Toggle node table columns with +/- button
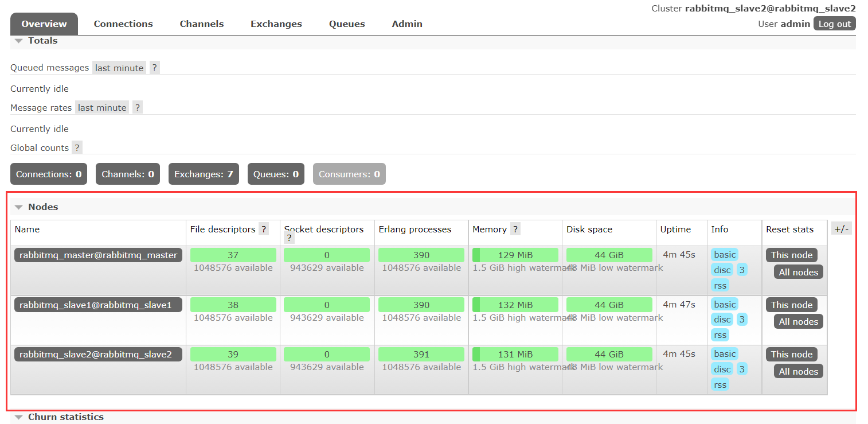Viewport: 868px width, 424px height. tap(842, 228)
